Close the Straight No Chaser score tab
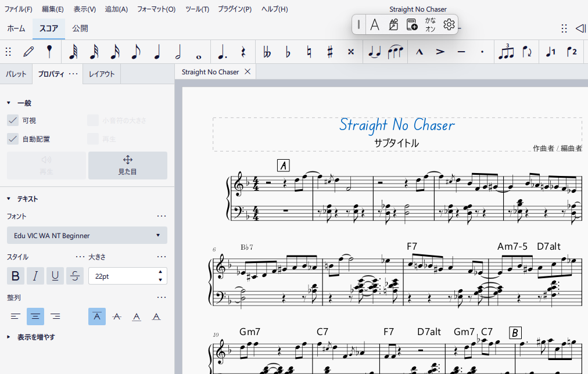588x374 pixels. tap(248, 71)
